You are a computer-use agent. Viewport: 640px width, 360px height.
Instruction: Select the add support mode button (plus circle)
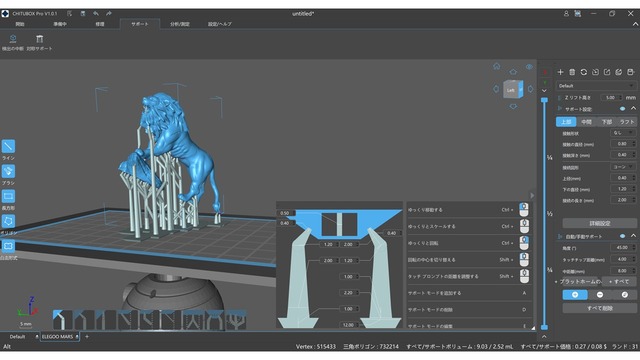[575, 295]
